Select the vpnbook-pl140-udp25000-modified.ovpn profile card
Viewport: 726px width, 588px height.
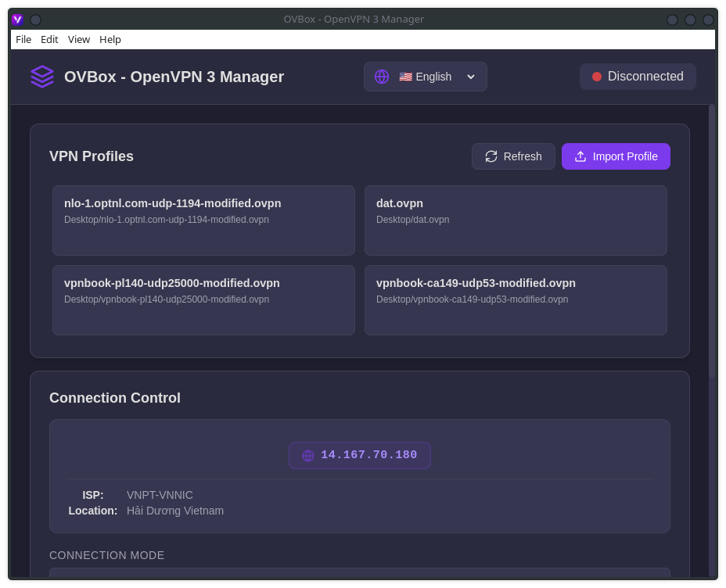(203, 300)
